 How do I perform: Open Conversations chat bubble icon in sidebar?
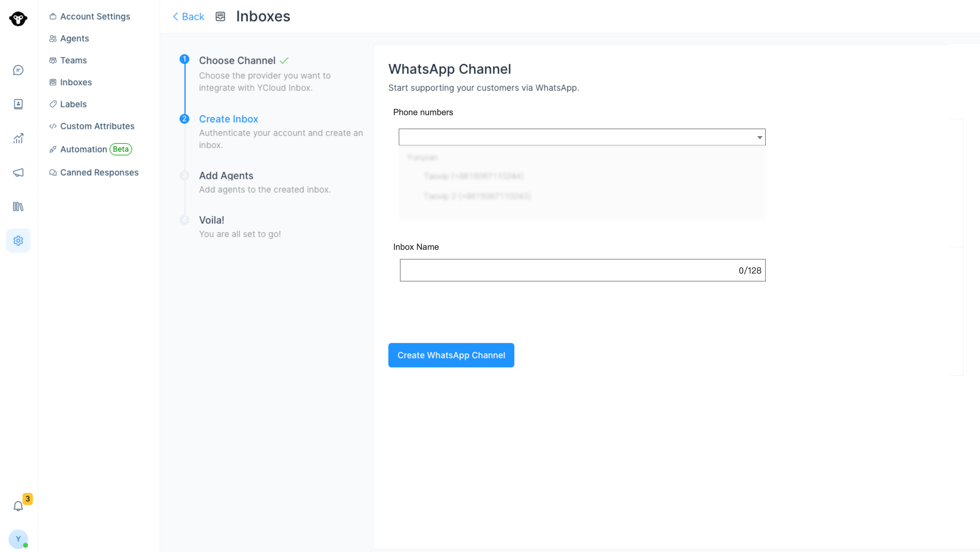click(x=18, y=70)
